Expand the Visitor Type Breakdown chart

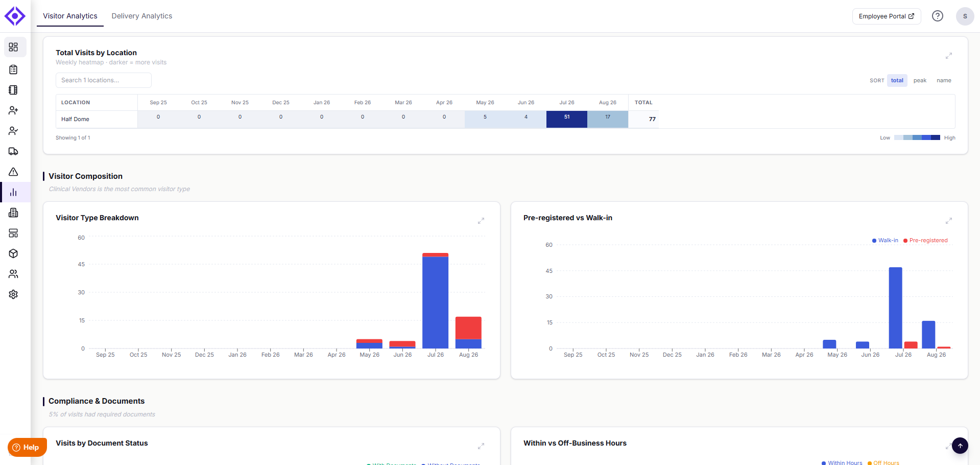[481, 221]
